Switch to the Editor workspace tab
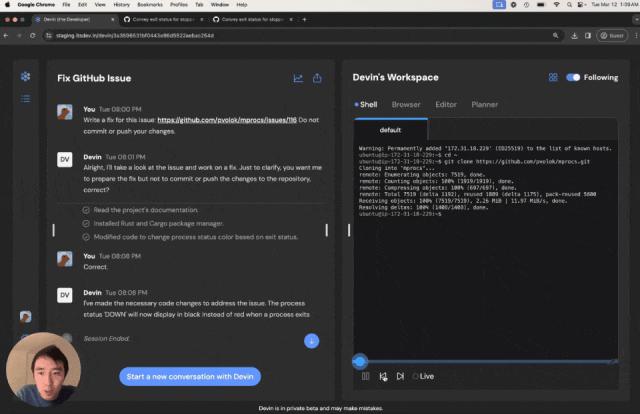 pyautogui.click(x=446, y=105)
